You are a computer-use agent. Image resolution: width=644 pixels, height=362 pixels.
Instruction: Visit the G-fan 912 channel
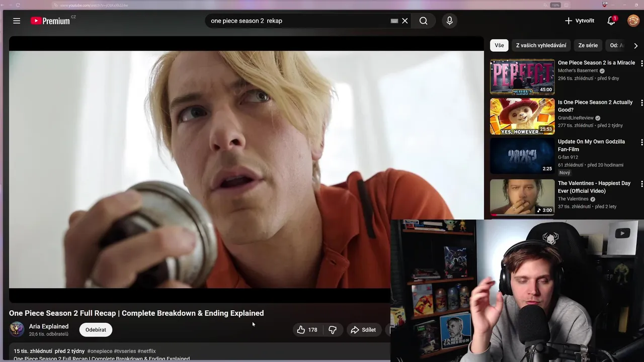click(x=568, y=157)
